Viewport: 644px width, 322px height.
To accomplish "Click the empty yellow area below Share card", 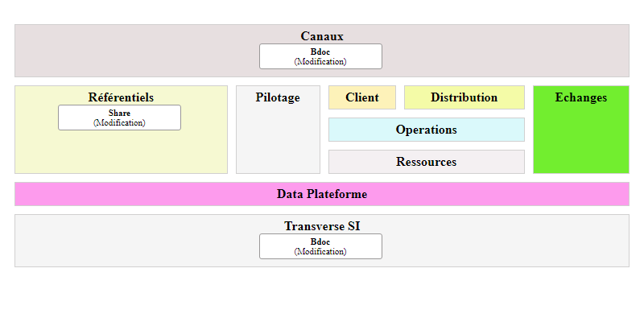I will tap(121, 153).
